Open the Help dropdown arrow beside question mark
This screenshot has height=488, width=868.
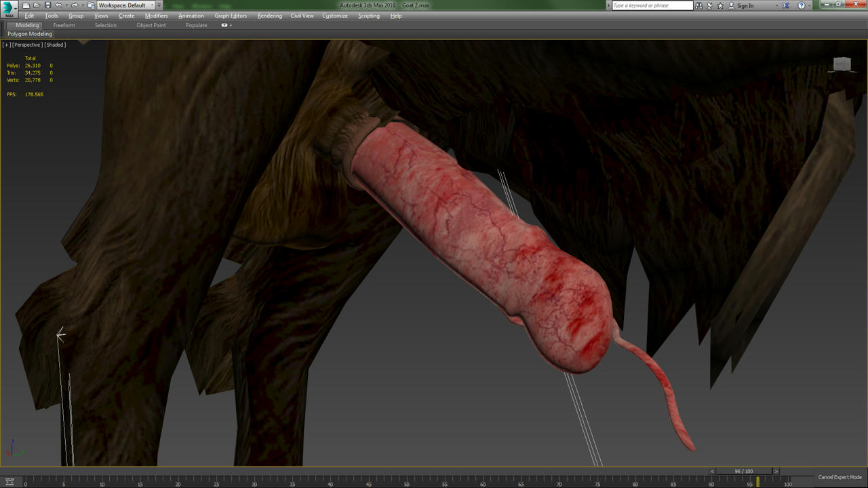pyautogui.click(x=810, y=5)
